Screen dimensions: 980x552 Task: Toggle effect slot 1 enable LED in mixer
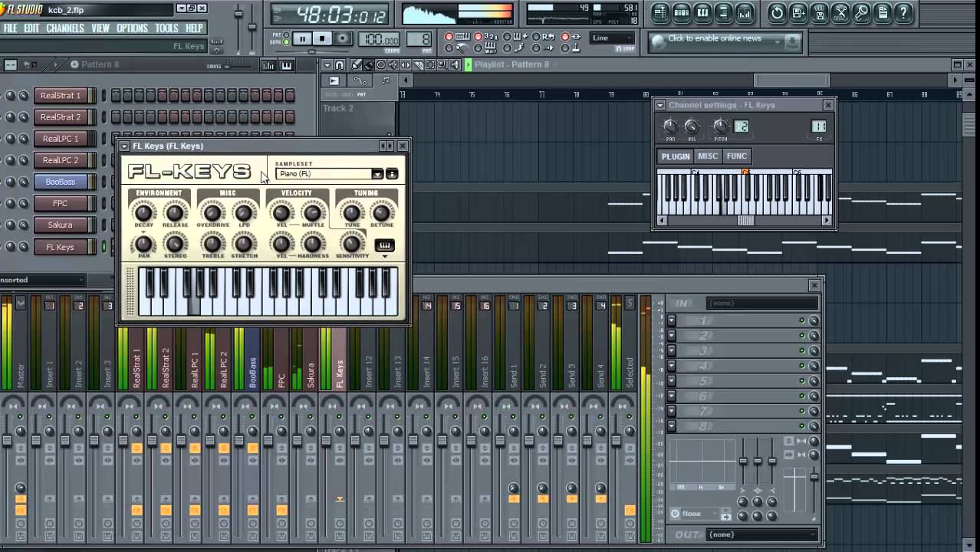coord(802,320)
